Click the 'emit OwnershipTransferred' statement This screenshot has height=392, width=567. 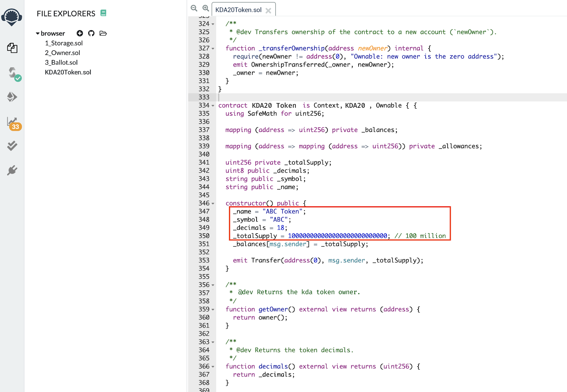tap(313, 65)
